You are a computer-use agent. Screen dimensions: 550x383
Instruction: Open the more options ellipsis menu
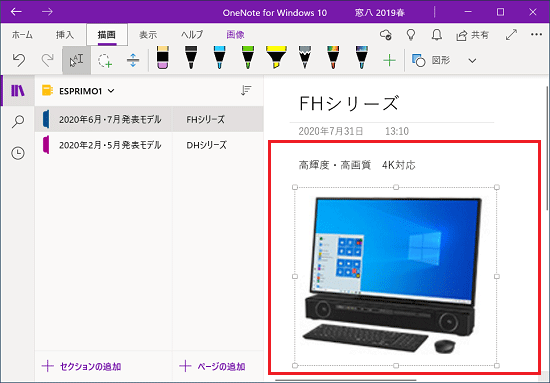coord(536,34)
